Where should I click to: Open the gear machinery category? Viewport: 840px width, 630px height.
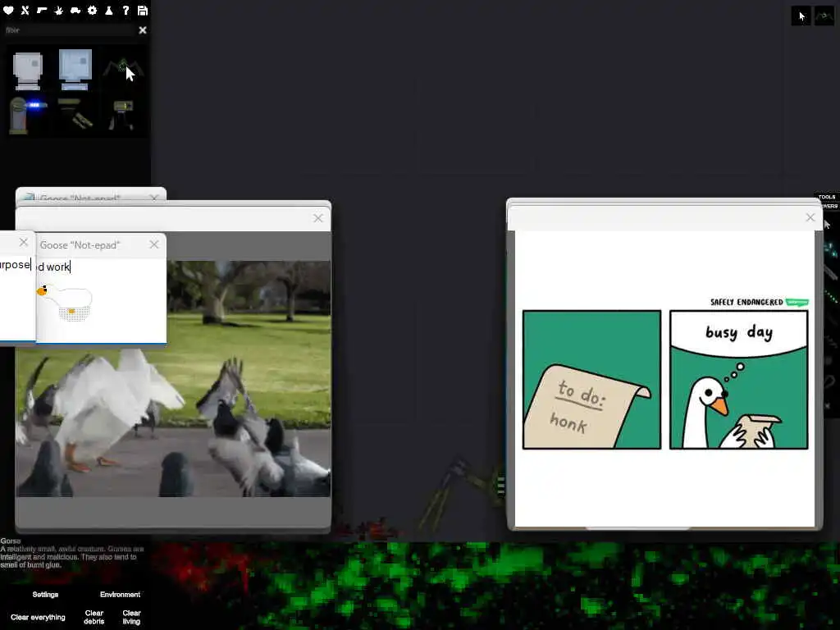click(92, 10)
